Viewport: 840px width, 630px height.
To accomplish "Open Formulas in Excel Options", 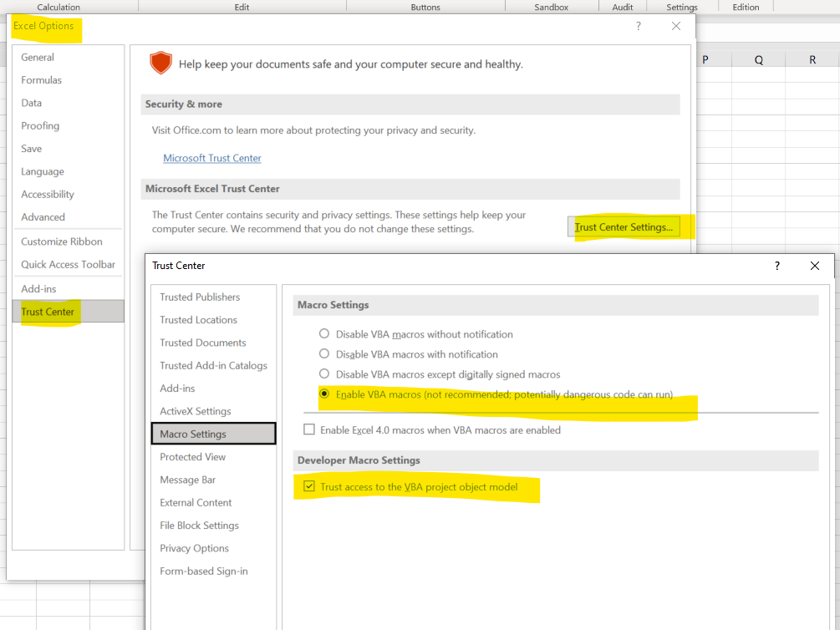I will point(41,80).
